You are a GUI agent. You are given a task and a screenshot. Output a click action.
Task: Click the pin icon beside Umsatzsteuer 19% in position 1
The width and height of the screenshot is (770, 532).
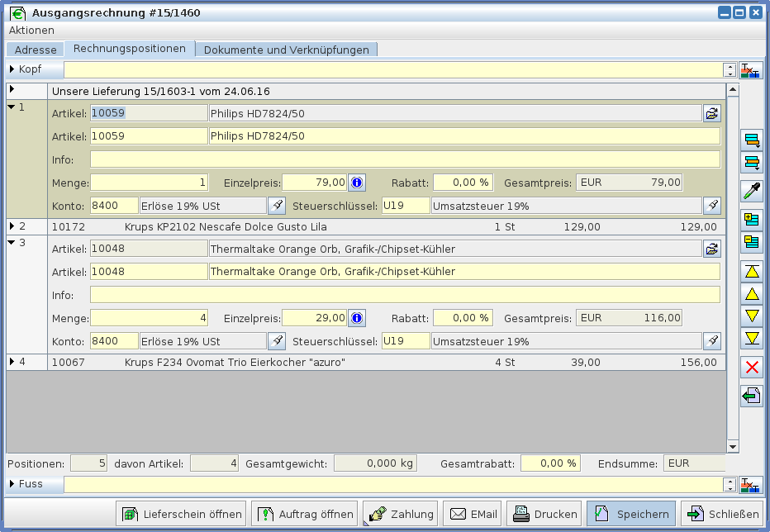tap(711, 206)
